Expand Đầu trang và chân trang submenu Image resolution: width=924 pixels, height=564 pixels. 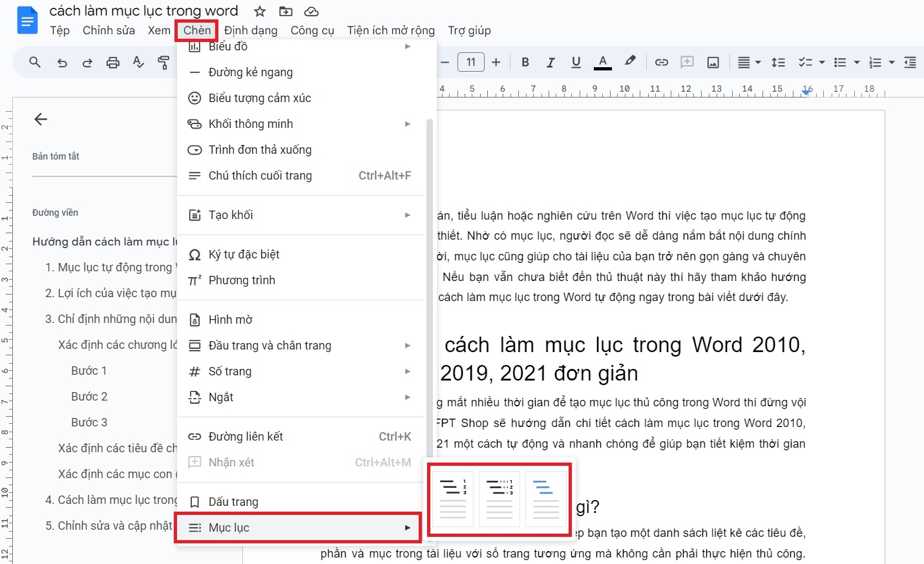click(x=300, y=346)
